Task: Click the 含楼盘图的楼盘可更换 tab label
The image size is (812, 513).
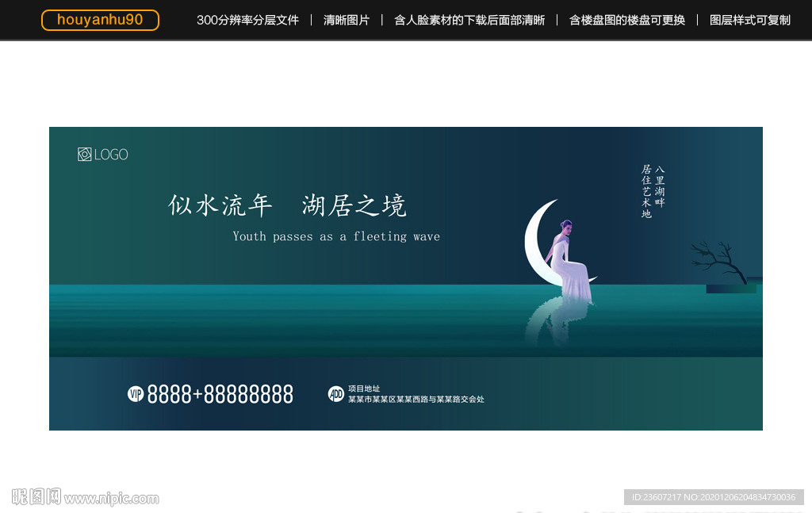Action: click(626, 20)
